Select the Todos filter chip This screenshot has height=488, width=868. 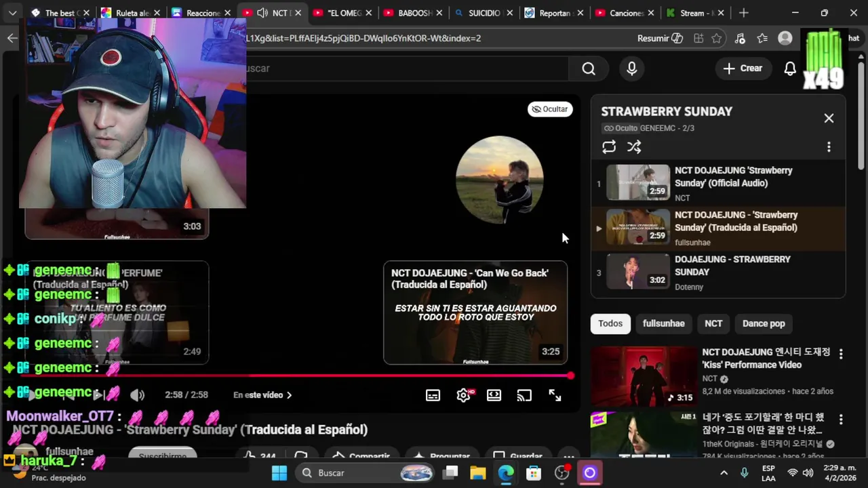[610, 323]
